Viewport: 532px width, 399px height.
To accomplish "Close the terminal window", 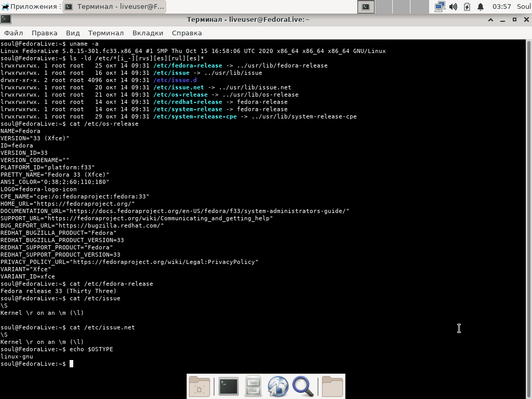I will pyautogui.click(x=526, y=20).
